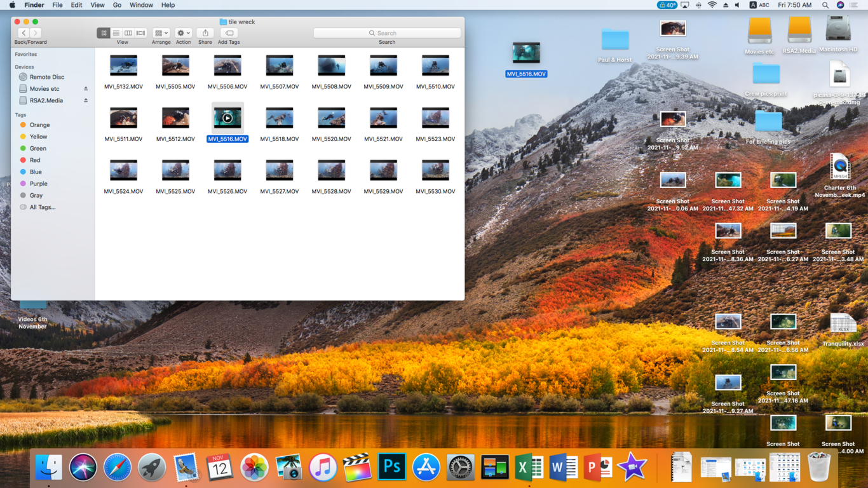Switch Finder to list view
The image size is (868, 488).
(x=116, y=33)
